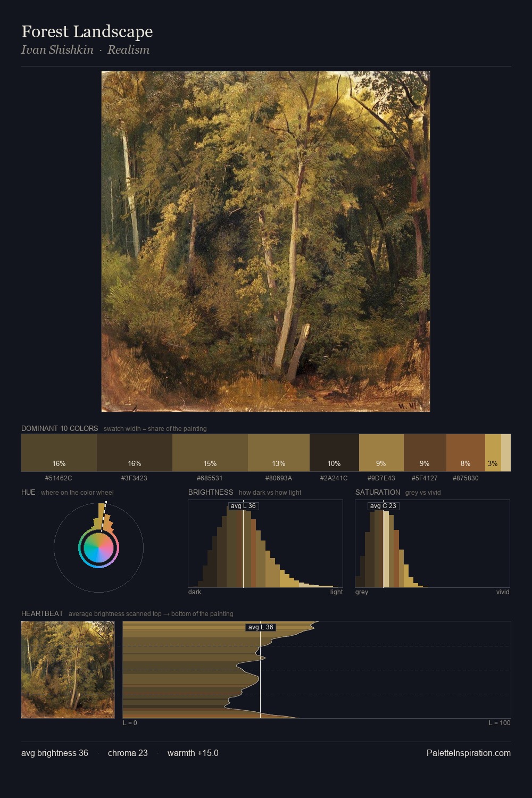Click the 'avg C 23' marker in Saturation histogram
The width and height of the screenshot is (532, 798).
[x=383, y=506]
